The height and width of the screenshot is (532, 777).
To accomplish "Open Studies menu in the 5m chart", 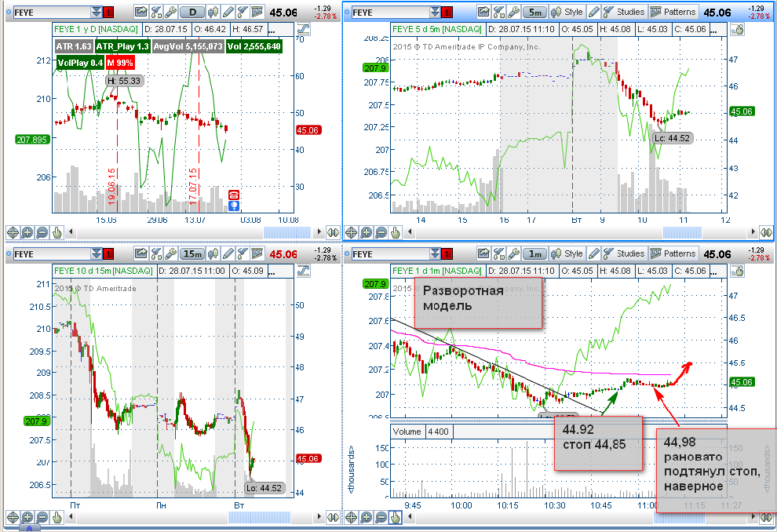I will (x=624, y=12).
